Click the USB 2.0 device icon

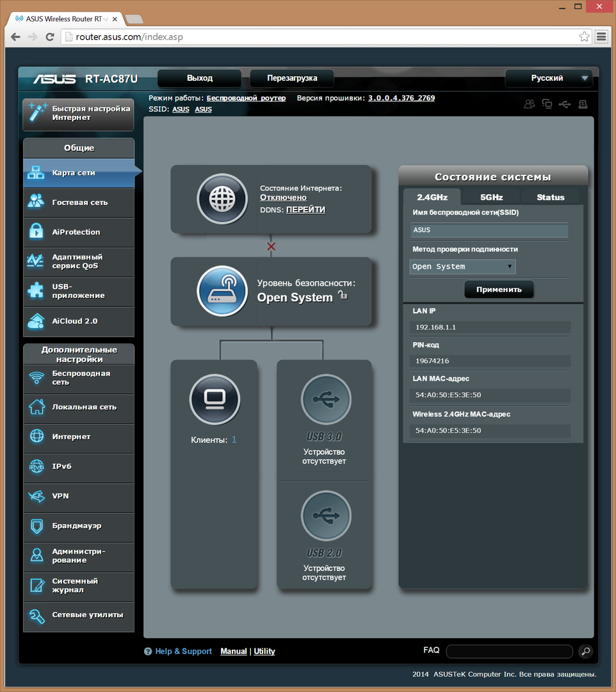click(326, 516)
